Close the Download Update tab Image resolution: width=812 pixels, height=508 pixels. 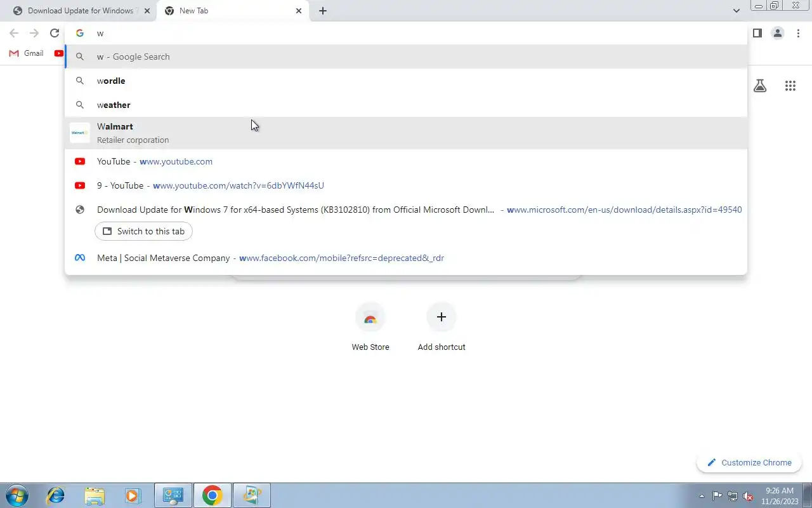click(147, 11)
